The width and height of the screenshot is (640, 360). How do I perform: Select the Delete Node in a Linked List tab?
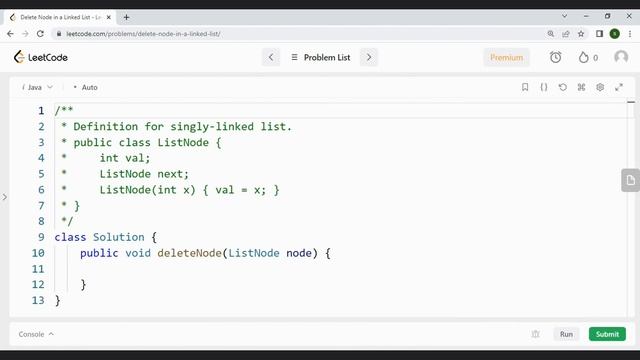coord(60,17)
